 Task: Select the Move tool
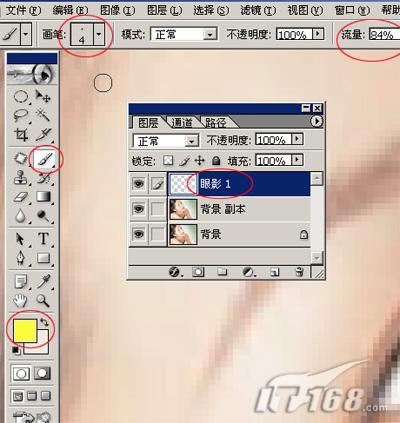43,97
